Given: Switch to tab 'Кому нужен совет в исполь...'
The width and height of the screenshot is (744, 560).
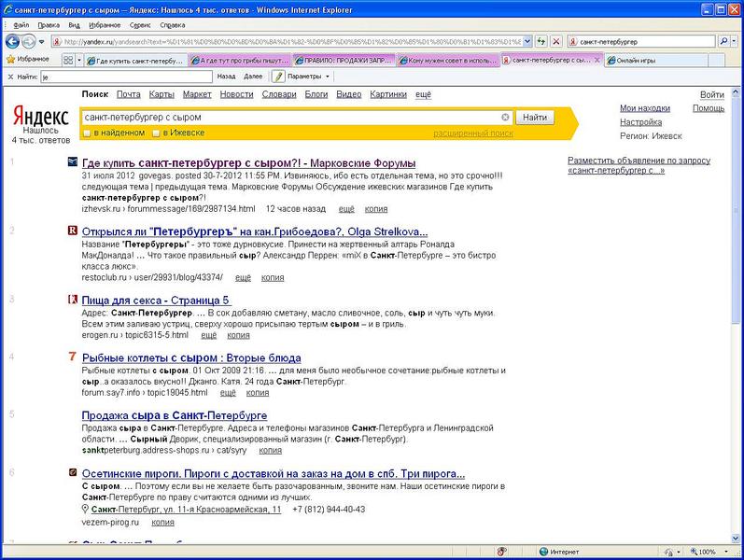Looking at the screenshot, I should point(448,61).
